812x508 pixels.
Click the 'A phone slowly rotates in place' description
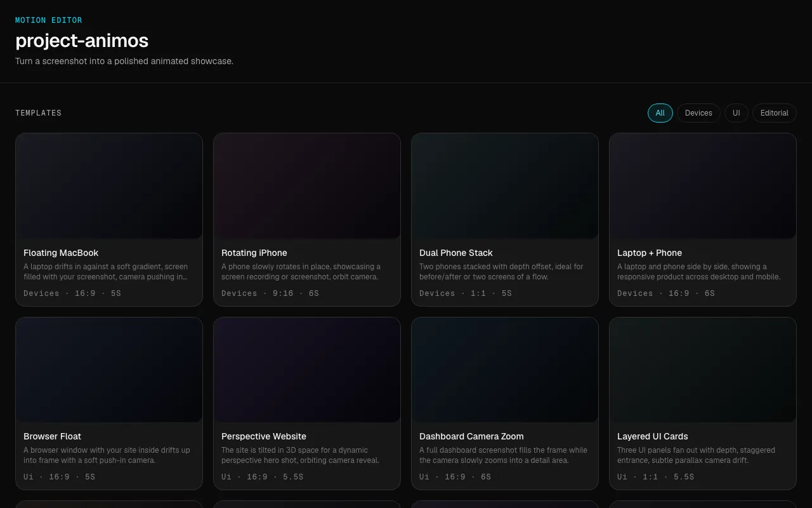(x=301, y=272)
